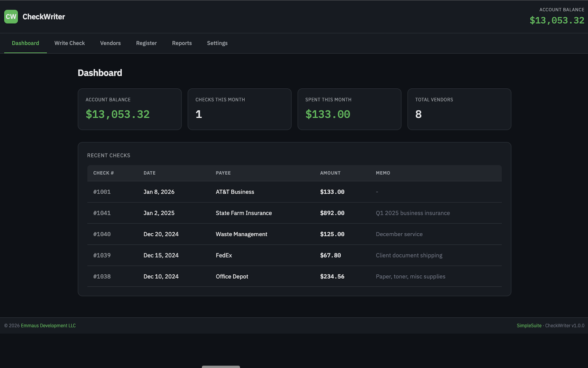Click the CheckWriter v1.0.0 version label
The height and width of the screenshot is (368, 588).
(x=564, y=325)
